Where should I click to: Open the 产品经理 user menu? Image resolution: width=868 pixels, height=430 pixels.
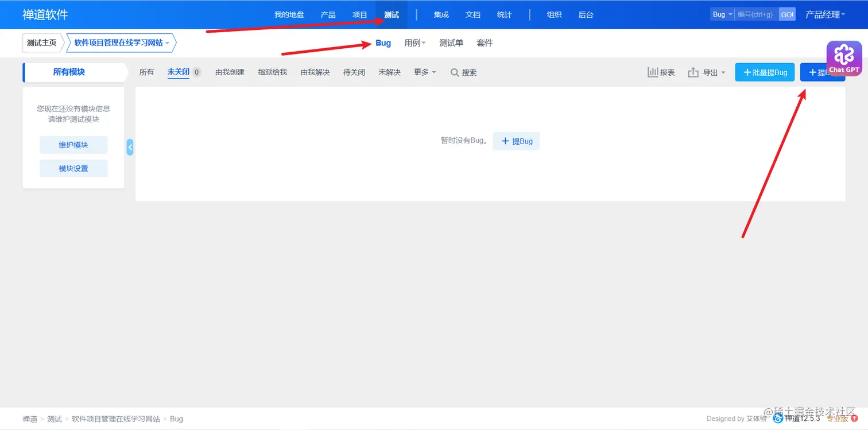click(x=825, y=14)
